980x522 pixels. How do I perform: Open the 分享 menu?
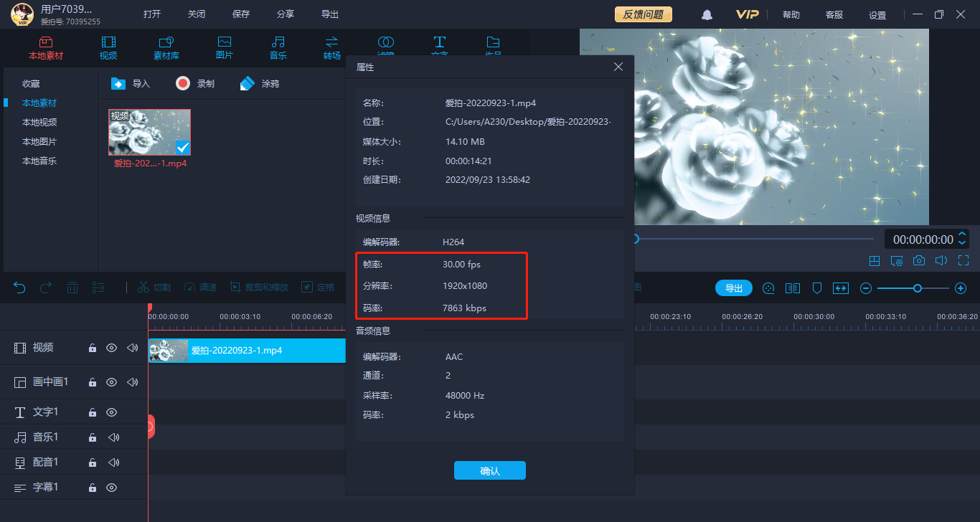[286, 14]
